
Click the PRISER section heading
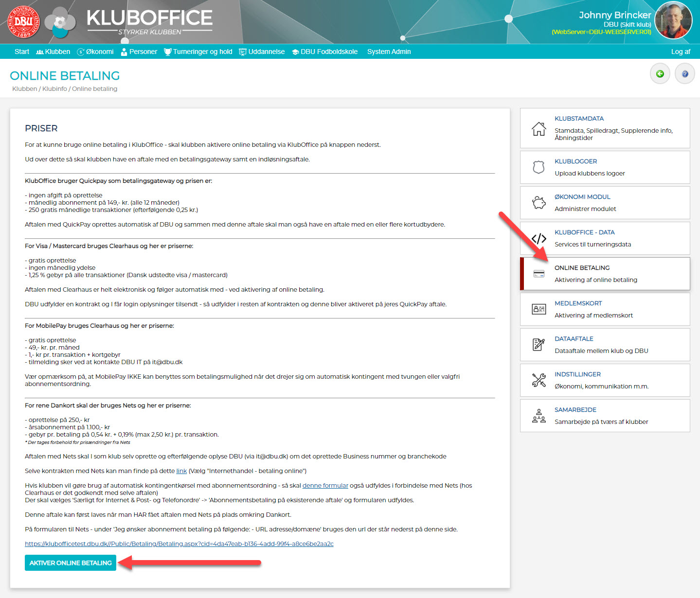[41, 128]
